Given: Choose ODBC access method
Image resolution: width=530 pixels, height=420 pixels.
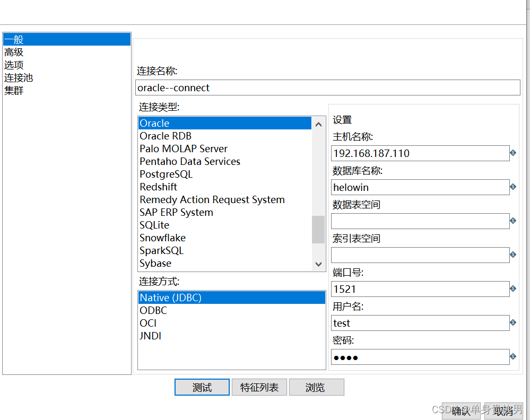Looking at the screenshot, I should point(232,310).
